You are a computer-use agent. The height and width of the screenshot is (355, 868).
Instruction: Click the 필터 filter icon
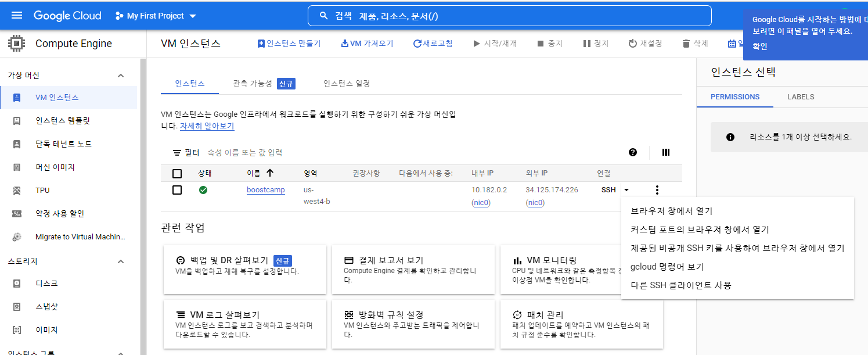177,153
